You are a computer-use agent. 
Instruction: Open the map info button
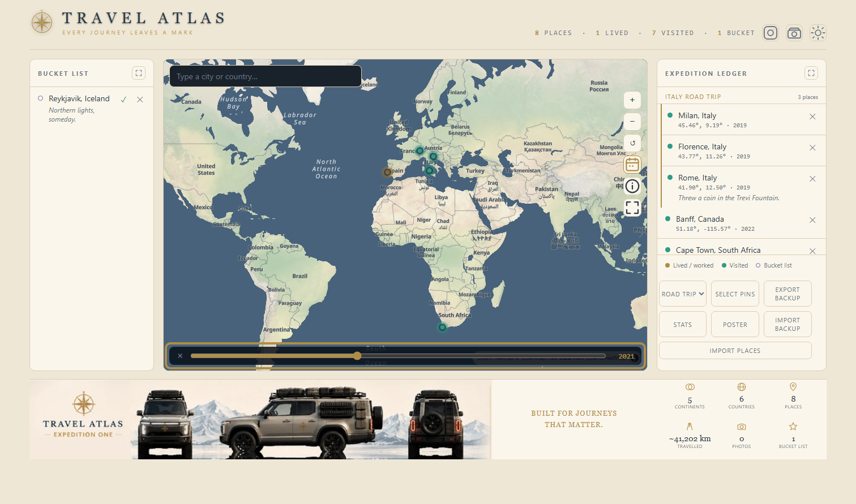click(632, 186)
